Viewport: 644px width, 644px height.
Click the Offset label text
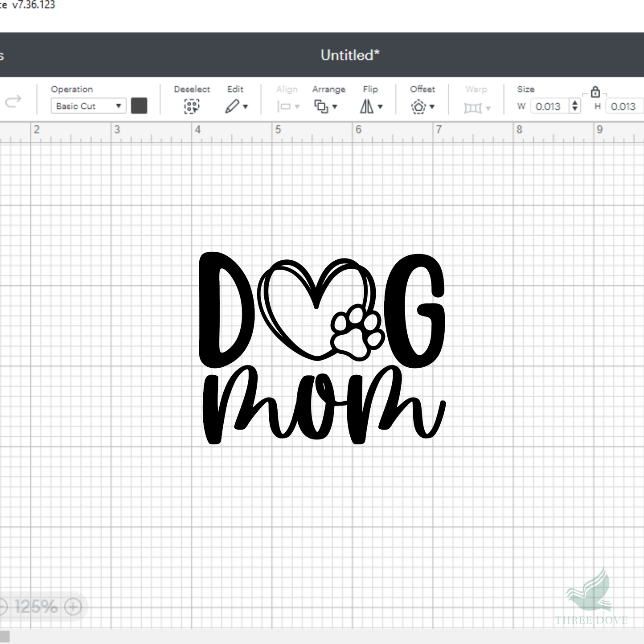tap(422, 89)
